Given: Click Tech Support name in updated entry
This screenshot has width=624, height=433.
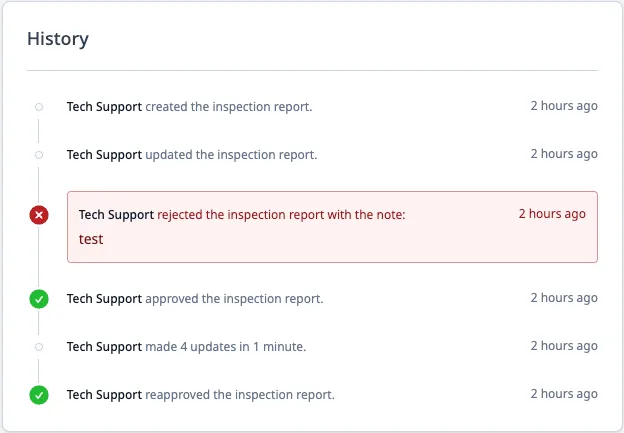Looking at the screenshot, I should (x=104, y=155).
